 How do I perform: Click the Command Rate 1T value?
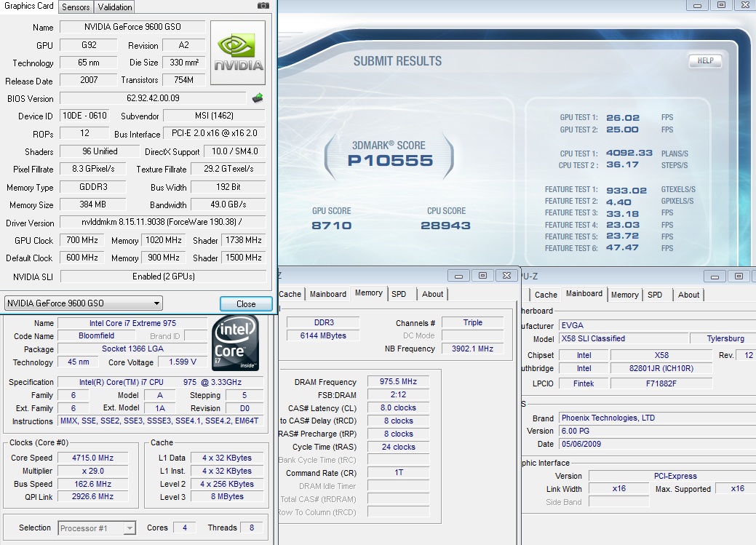click(398, 473)
